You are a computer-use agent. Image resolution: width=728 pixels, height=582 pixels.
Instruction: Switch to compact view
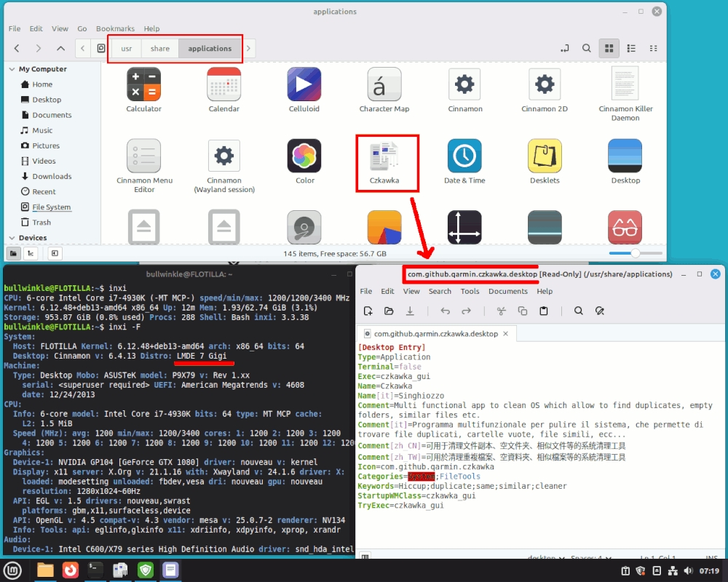coord(653,48)
